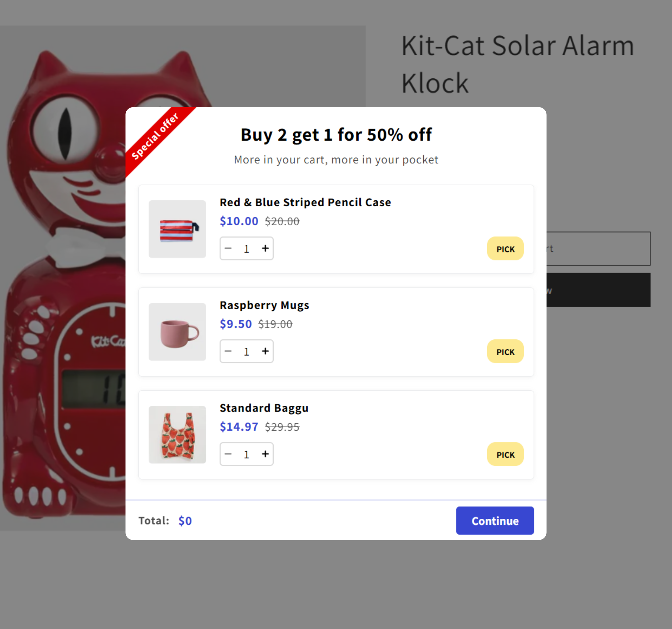This screenshot has height=629, width=672.
Task: Click the Pencil Case quantity field
Action: tap(246, 249)
